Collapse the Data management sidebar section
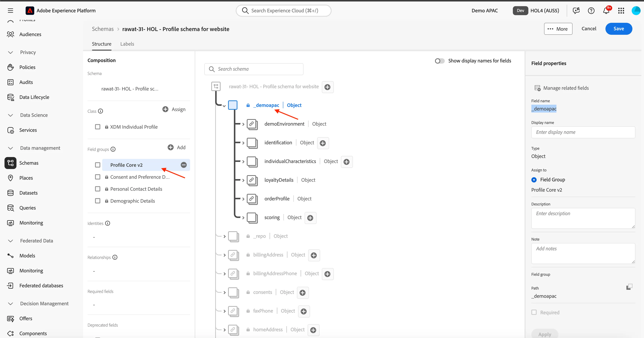 [x=10, y=148]
